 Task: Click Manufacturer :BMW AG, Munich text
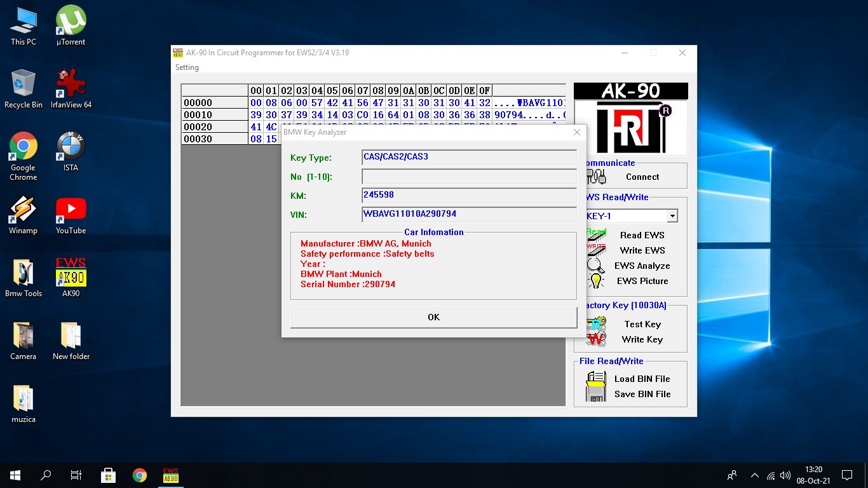366,243
